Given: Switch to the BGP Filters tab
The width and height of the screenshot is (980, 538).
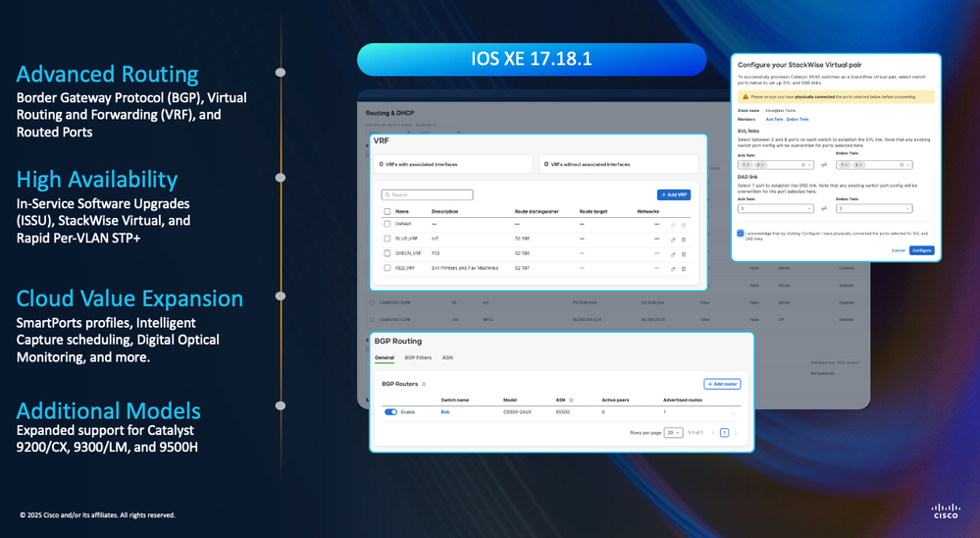Looking at the screenshot, I should point(418,357).
